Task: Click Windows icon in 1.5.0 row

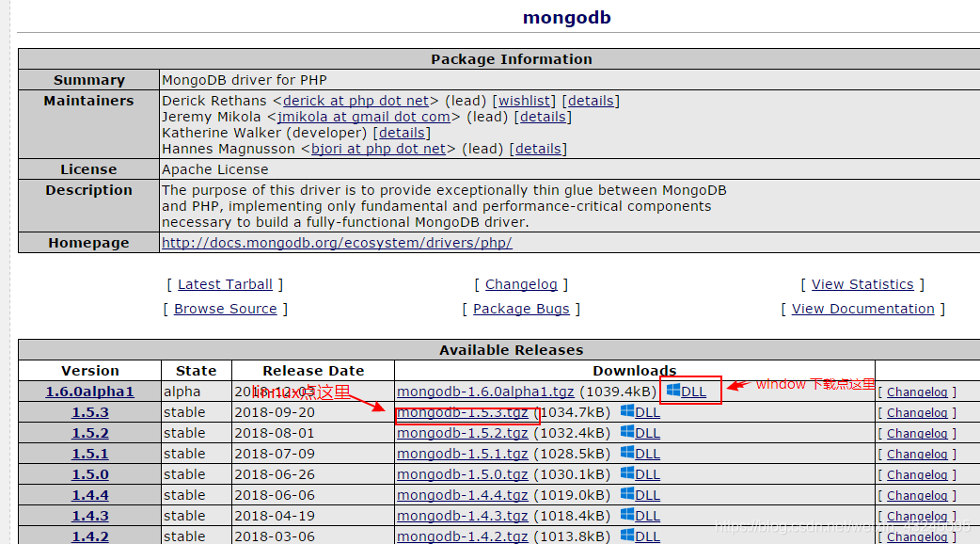Action: 627,472
